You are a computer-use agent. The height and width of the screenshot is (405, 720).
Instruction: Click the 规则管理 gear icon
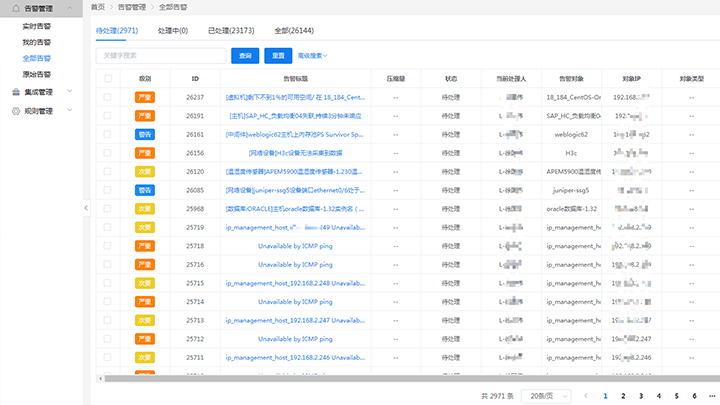[15, 111]
